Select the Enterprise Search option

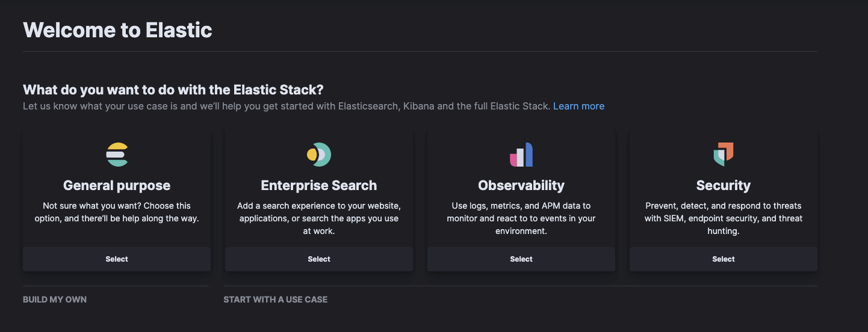[x=319, y=259]
